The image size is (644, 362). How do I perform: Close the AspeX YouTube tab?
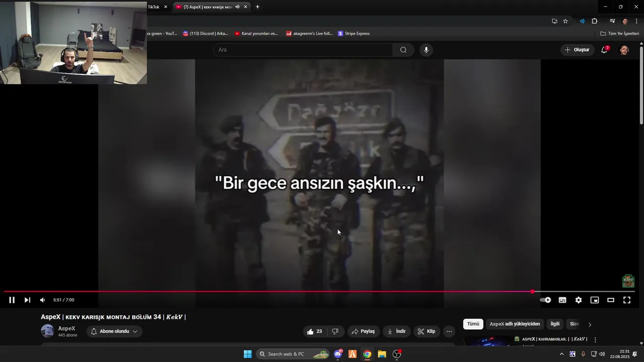(246, 7)
